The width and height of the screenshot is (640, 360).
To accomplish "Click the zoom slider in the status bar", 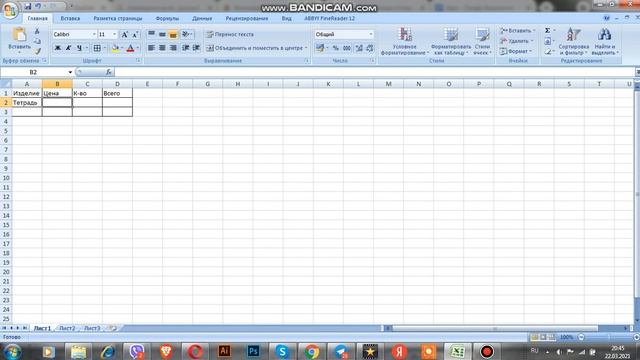I will (x=608, y=337).
